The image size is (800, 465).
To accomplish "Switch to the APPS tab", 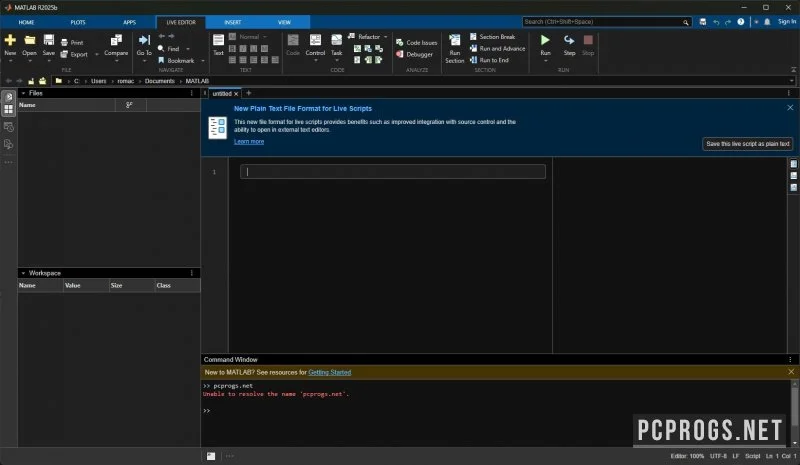I will (x=130, y=22).
